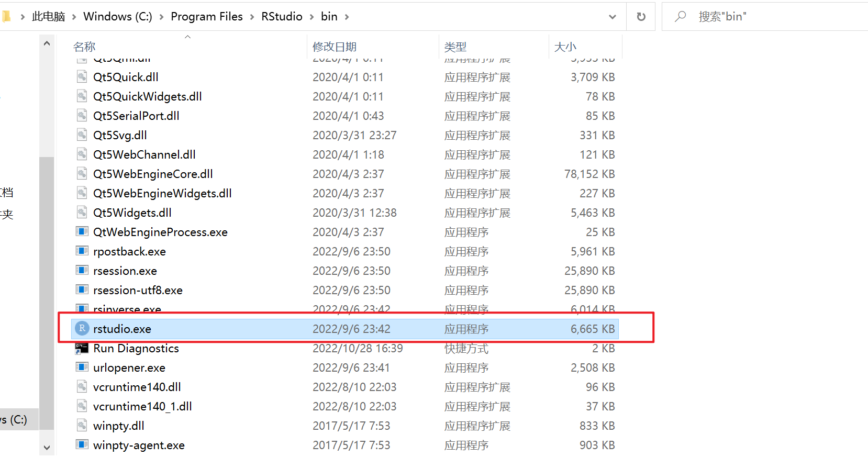Click the Qt5WebEngineCore.dll file icon
Screen dimensions: 868x457
82,174
